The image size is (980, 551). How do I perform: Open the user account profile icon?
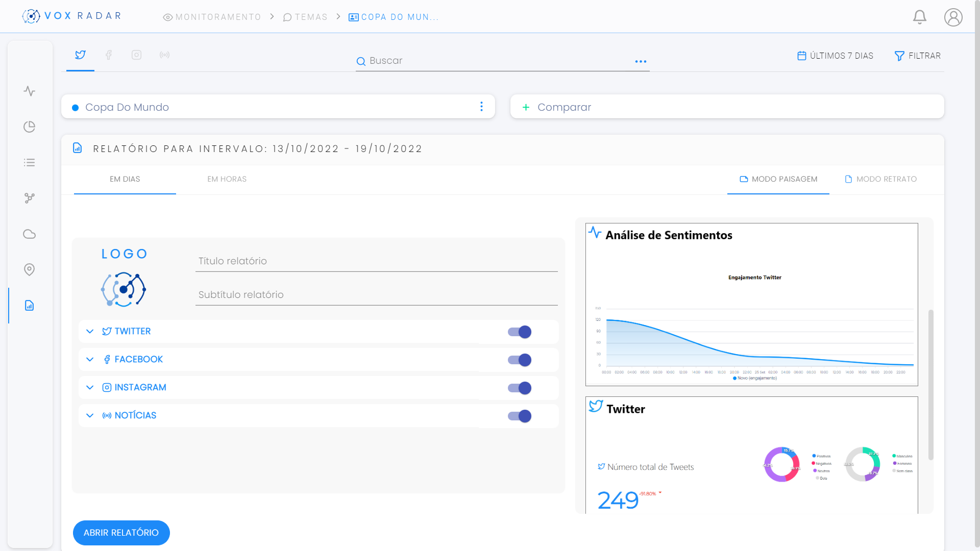[x=953, y=17]
